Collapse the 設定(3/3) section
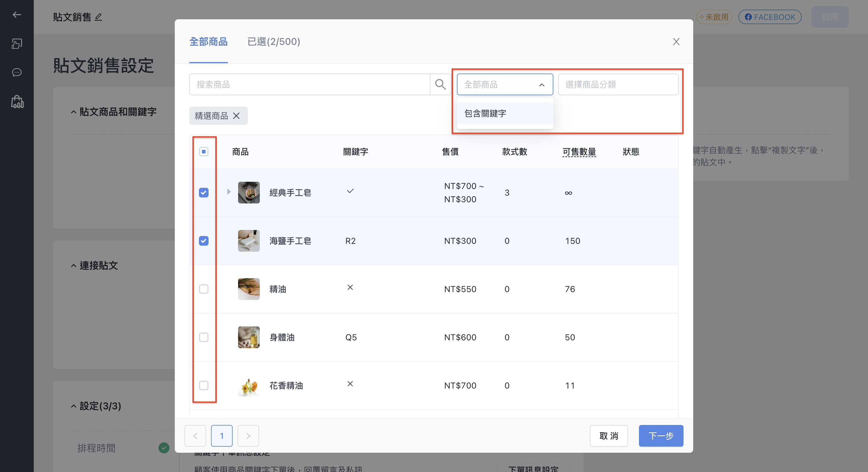This screenshot has height=472, width=868. (x=74, y=406)
